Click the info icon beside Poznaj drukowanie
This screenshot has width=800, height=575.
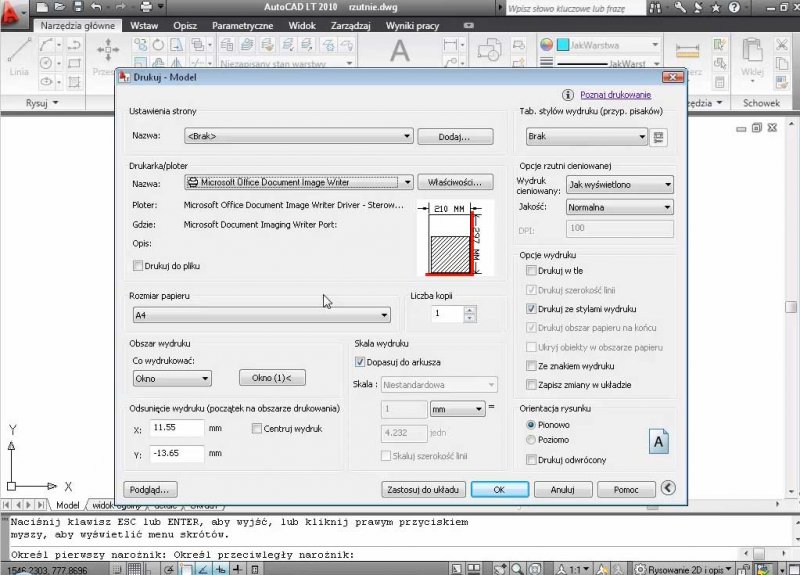click(x=568, y=94)
